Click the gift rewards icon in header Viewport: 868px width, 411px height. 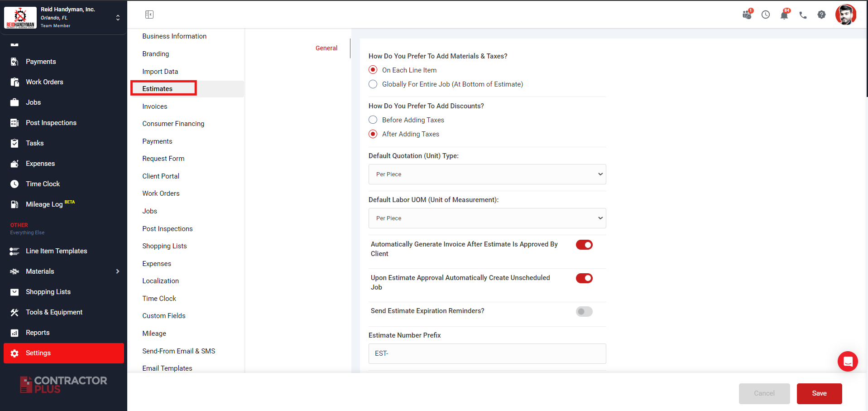(747, 15)
